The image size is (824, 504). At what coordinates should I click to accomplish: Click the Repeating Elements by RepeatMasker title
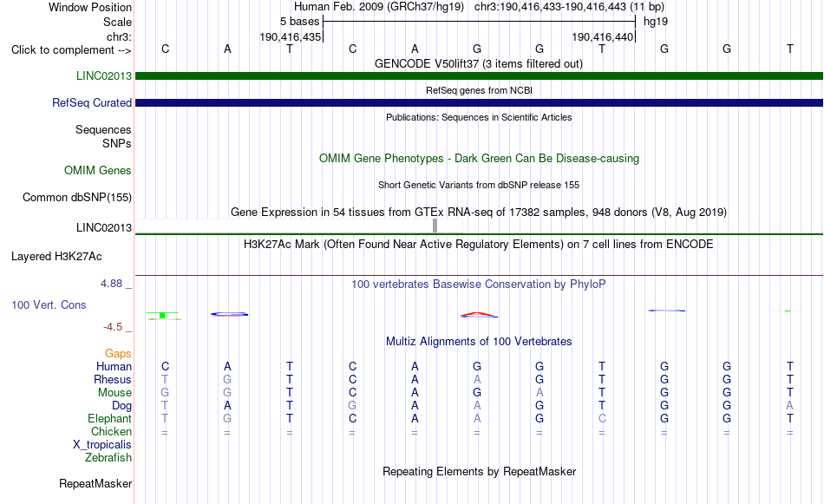tap(479, 472)
